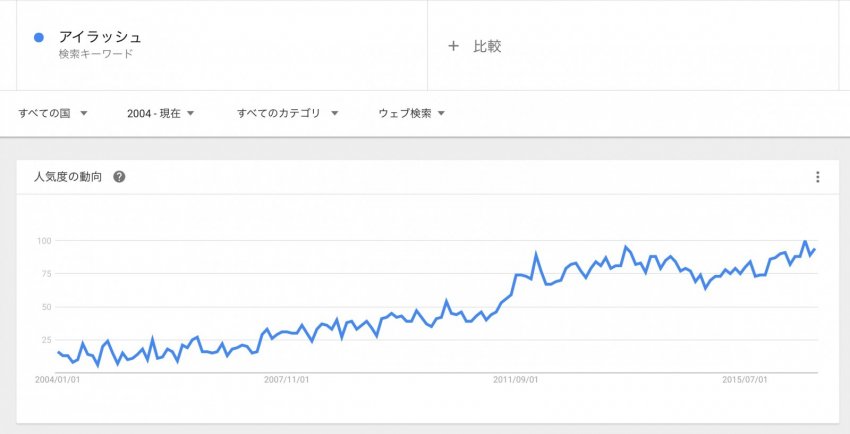Click the 2011/09/01 axis date label
This screenshot has width=850, height=434.
(516, 380)
